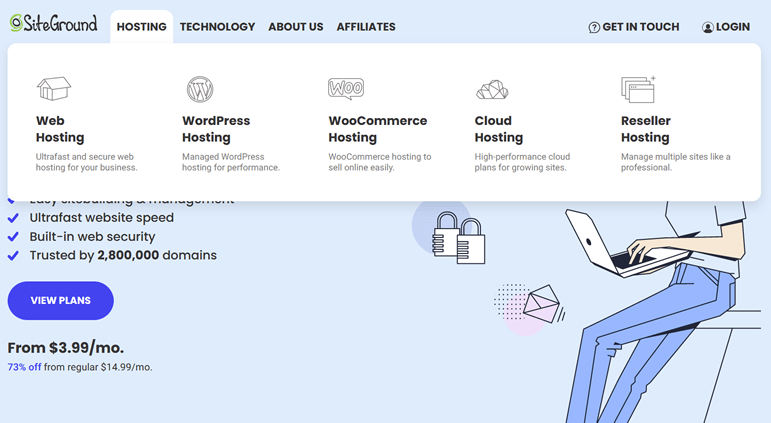Click the WooCommerce Woo icon
Image resolution: width=771 pixels, height=423 pixels.
point(346,89)
